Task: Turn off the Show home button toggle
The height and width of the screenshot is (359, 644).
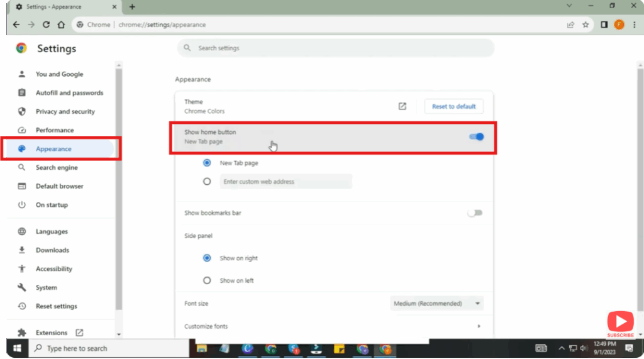Action: (x=476, y=136)
